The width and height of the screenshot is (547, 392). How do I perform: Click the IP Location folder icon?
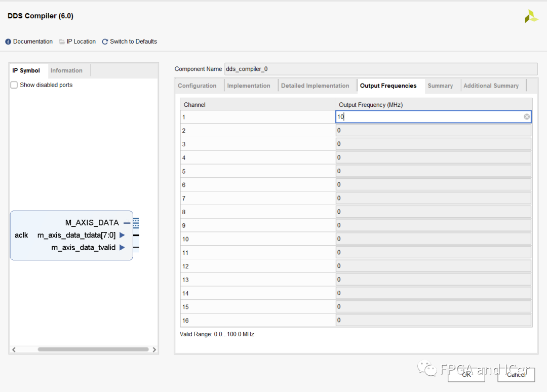coord(62,42)
